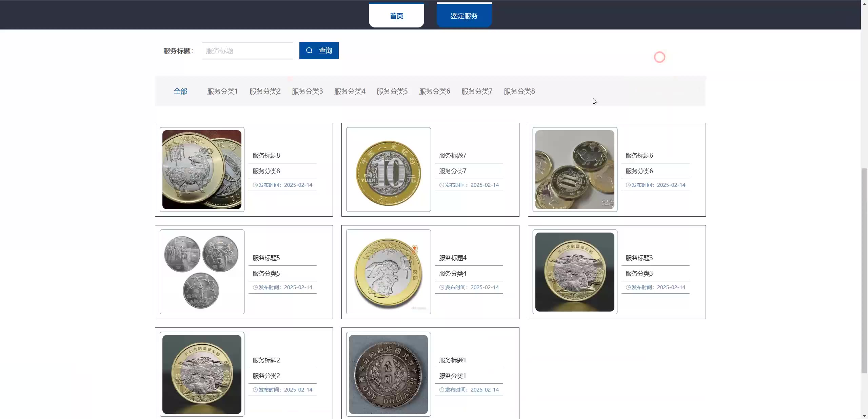
Task: Open the goat coin thumbnail for 服务标题8
Action: click(202, 169)
